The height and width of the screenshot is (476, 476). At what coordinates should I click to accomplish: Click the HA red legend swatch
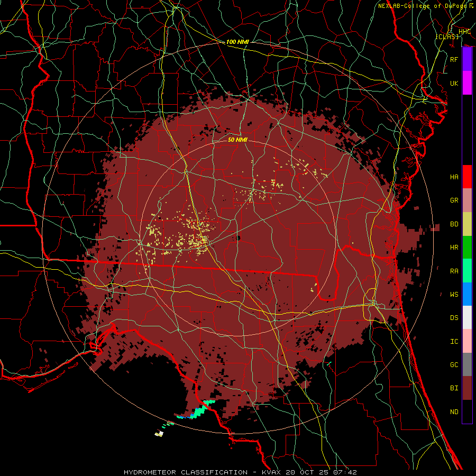click(x=467, y=177)
